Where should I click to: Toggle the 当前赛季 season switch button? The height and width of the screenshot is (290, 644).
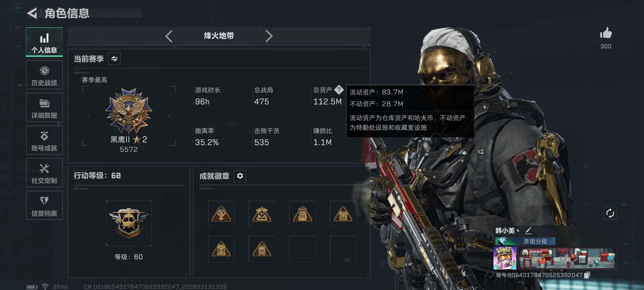(x=114, y=59)
